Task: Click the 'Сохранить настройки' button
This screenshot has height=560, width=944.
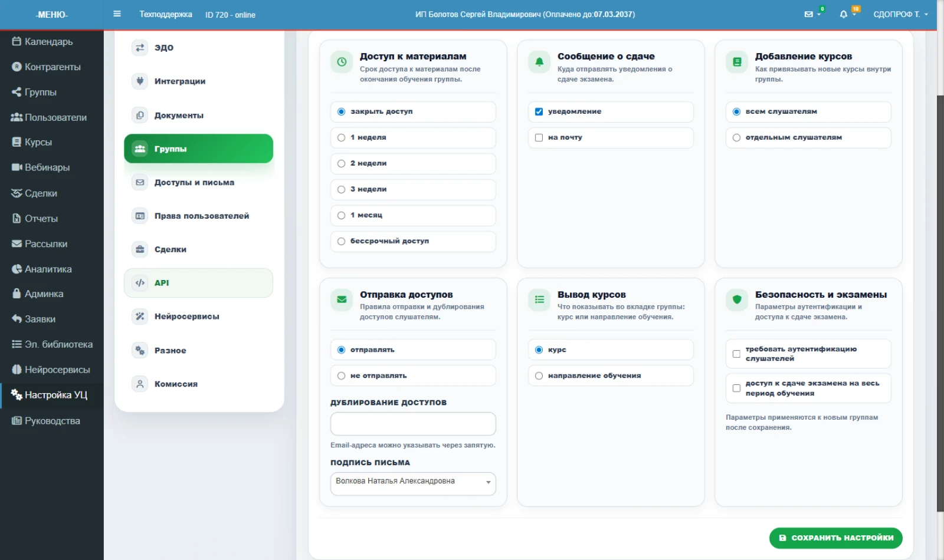Action: click(835, 538)
